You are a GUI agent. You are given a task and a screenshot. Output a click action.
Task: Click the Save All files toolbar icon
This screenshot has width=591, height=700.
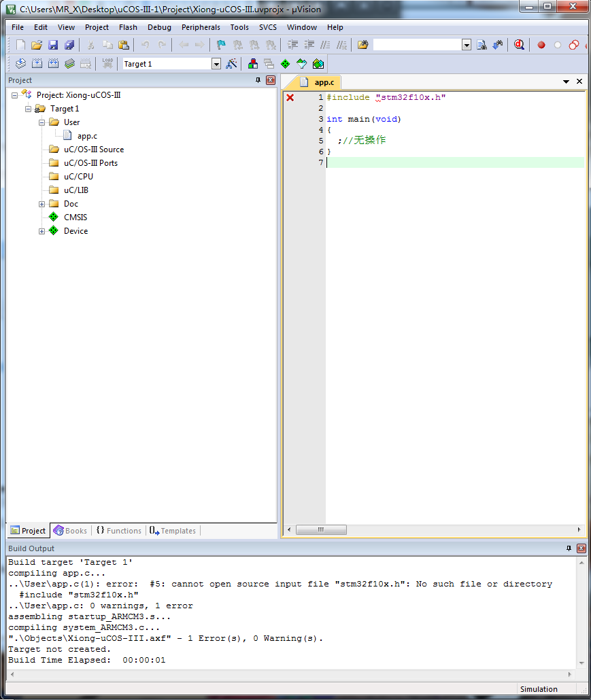(x=70, y=45)
